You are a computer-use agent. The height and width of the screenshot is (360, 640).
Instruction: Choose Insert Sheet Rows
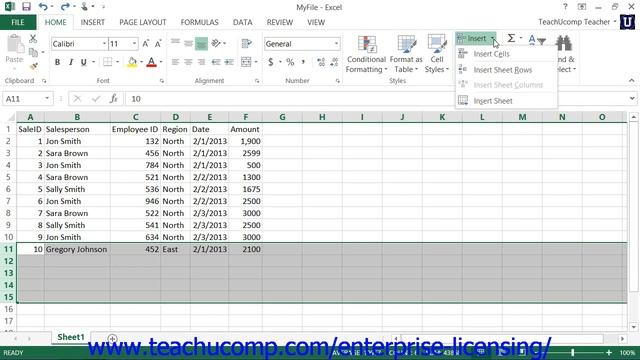pyautogui.click(x=507, y=70)
